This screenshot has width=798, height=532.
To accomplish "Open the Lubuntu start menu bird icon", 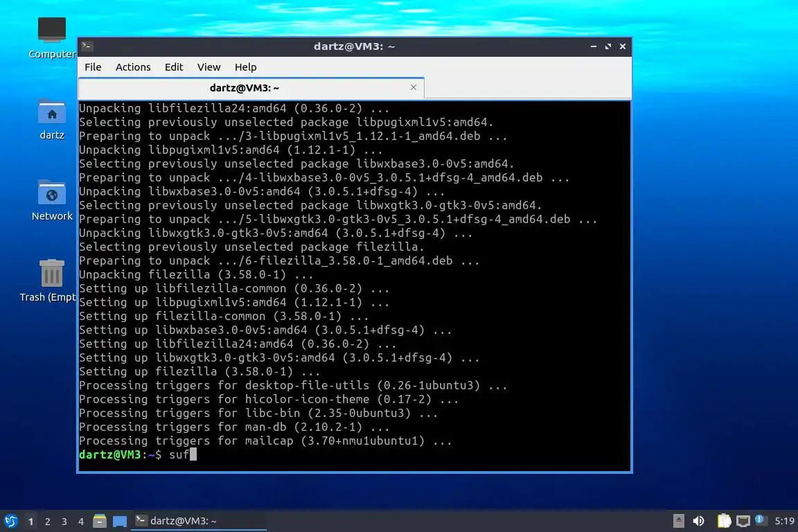I will coord(10,521).
